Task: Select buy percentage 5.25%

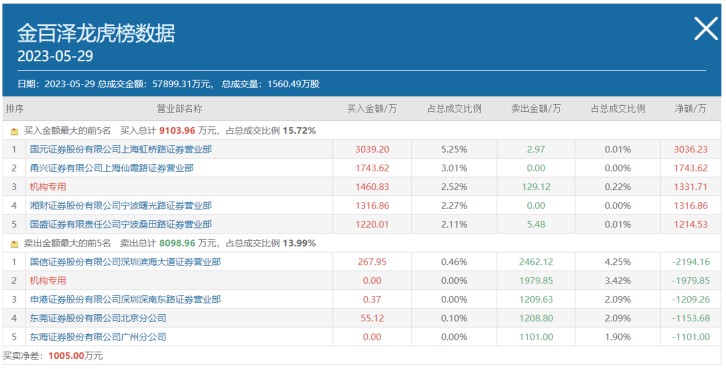Action: tap(454, 150)
